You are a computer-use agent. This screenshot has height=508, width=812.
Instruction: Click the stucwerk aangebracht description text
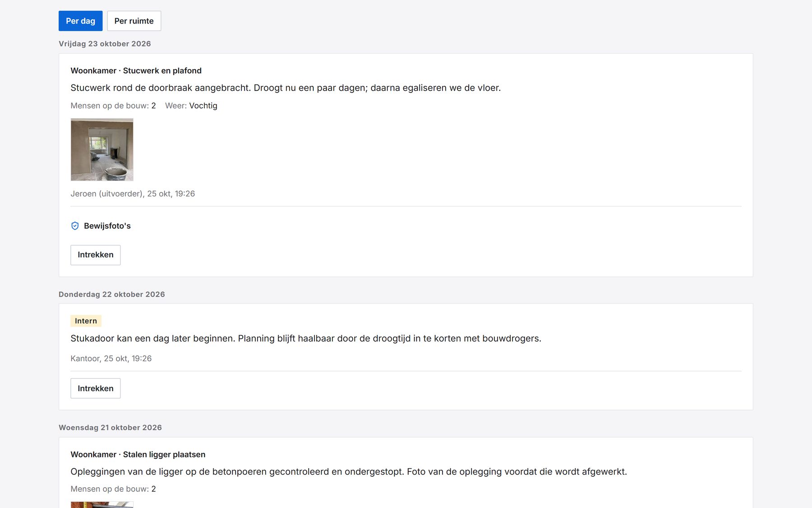pyautogui.click(x=286, y=88)
